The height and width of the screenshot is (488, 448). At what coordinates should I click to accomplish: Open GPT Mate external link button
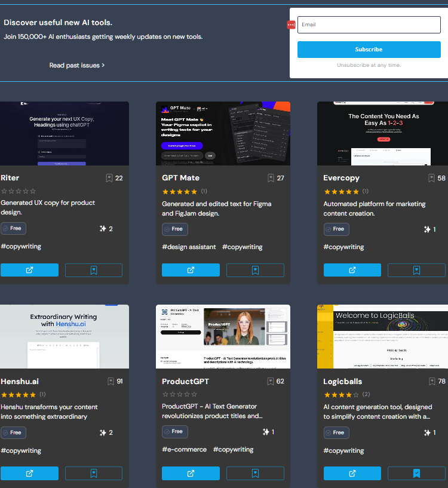(191, 270)
